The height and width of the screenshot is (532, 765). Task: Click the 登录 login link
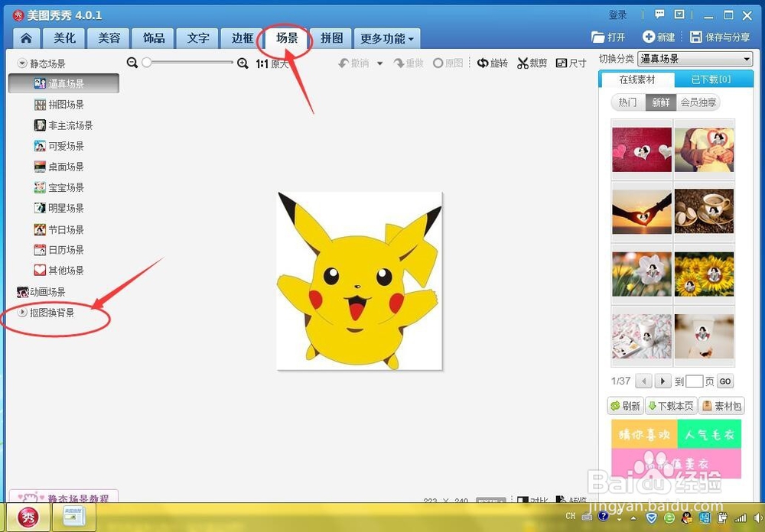(617, 15)
